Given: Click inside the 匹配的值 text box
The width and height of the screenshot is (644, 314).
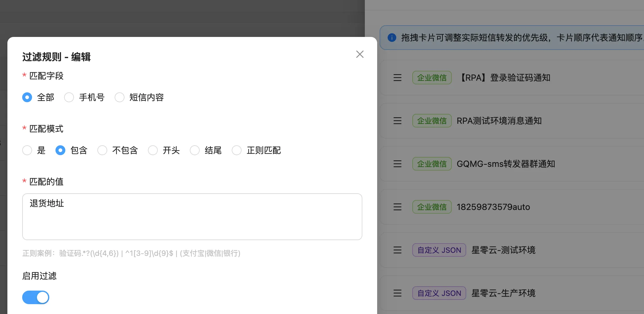Looking at the screenshot, I should tap(192, 215).
